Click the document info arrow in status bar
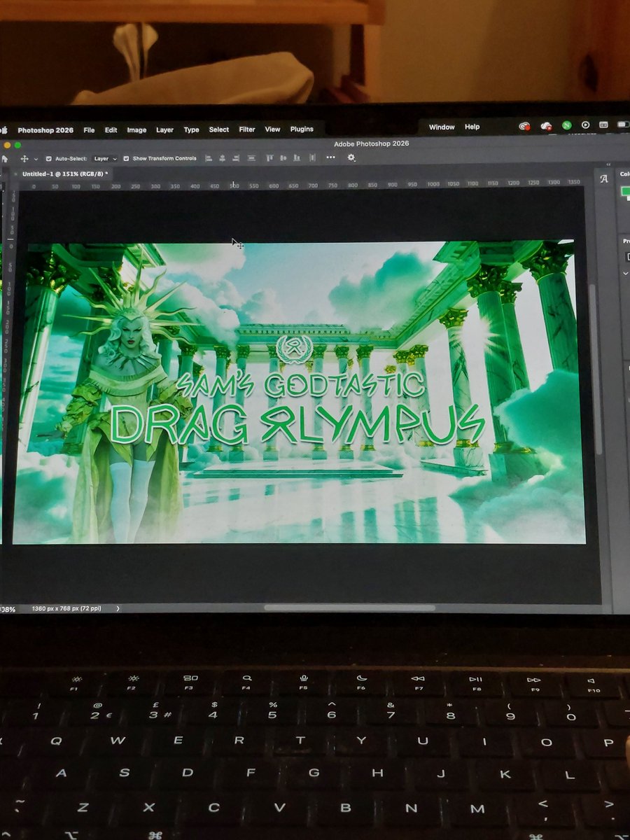Viewport: 630px width, 840px height. click(117, 609)
